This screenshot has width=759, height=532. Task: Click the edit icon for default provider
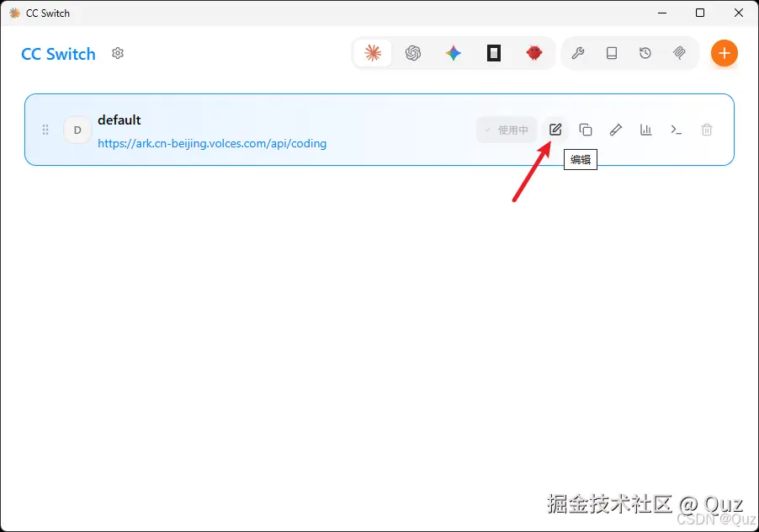point(555,130)
